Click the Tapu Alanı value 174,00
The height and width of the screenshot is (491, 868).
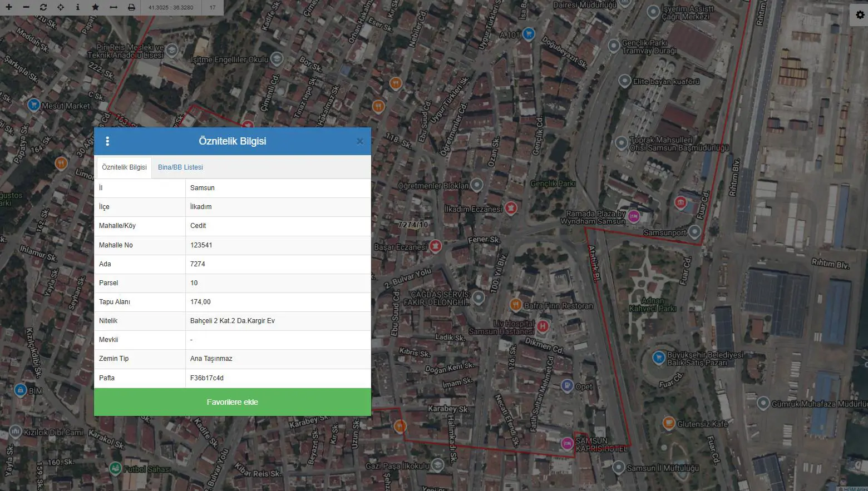(200, 302)
